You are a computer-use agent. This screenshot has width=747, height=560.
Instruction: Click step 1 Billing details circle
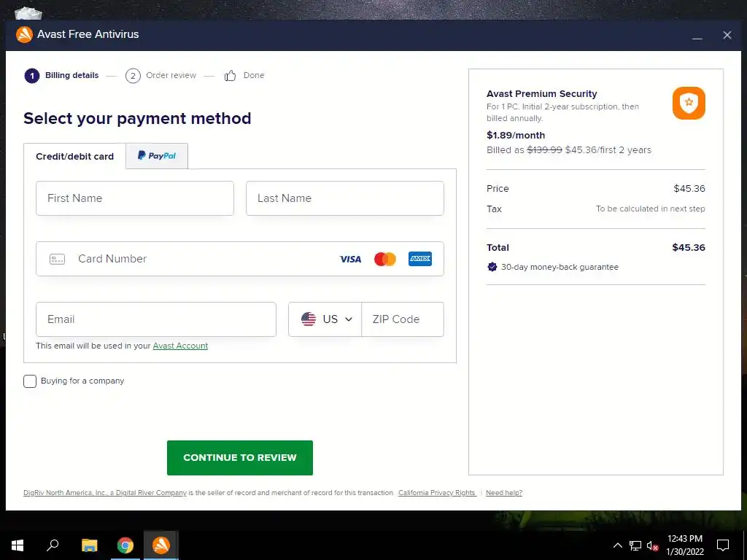click(x=32, y=76)
